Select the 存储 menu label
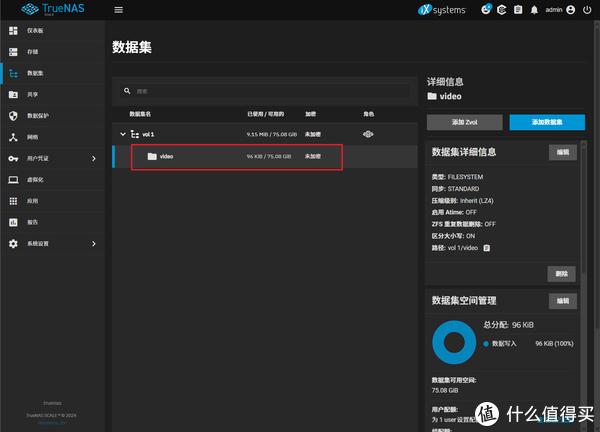The height and width of the screenshot is (432, 600). (x=33, y=52)
